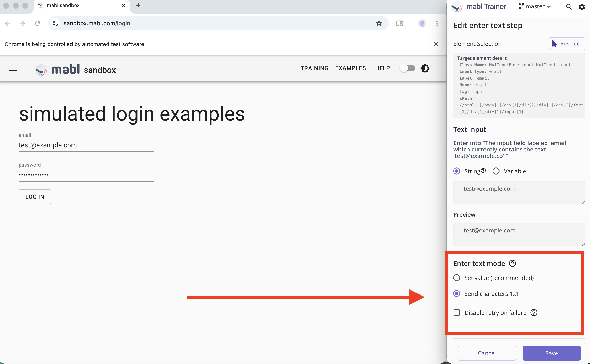Expand the master branch dropdown
Viewport: 590px width, 364px height.
pyautogui.click(x=535, y=6)
